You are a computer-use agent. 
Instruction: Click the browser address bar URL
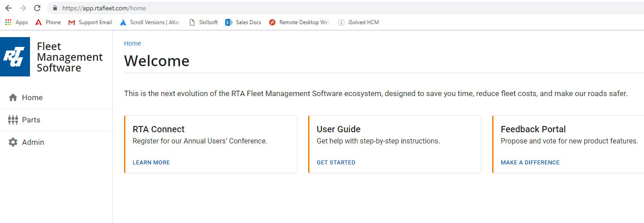coord(104,8)
